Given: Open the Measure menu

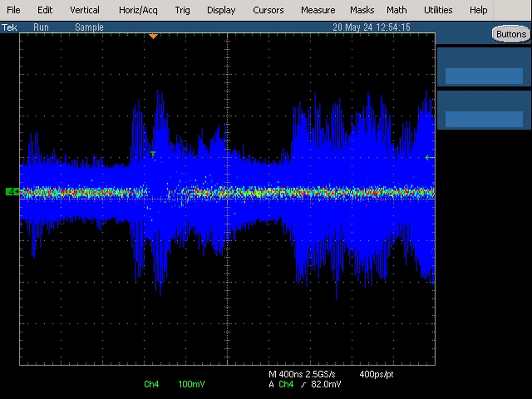Looking at the screenshot, I should [x=318, y=10].
